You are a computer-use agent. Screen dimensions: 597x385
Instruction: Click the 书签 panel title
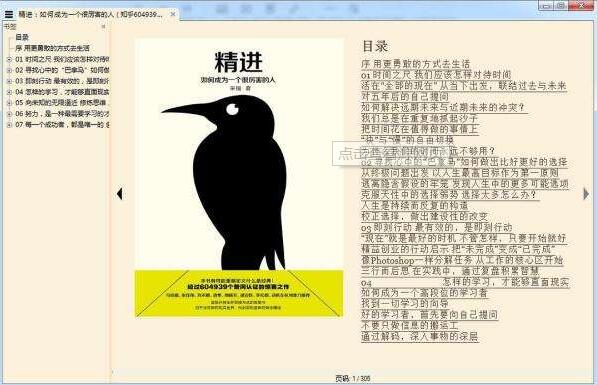pyautogui.click(x=10, y=27)
